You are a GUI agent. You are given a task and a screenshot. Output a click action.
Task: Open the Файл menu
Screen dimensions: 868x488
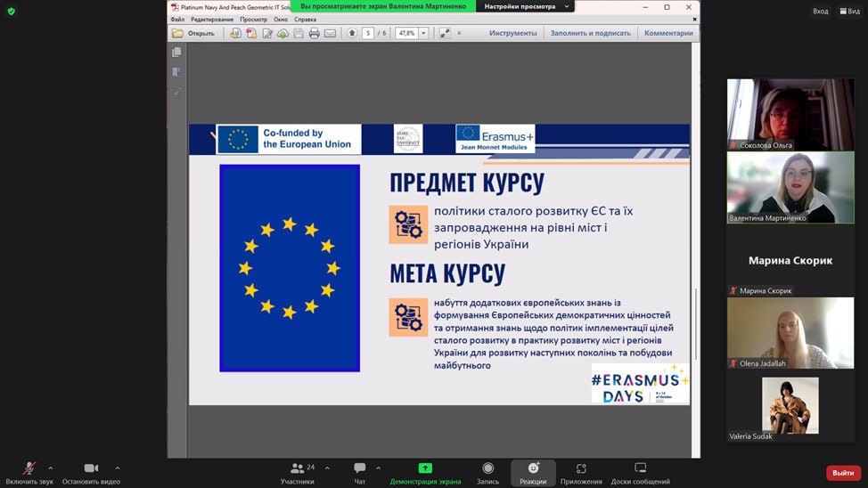177,20
